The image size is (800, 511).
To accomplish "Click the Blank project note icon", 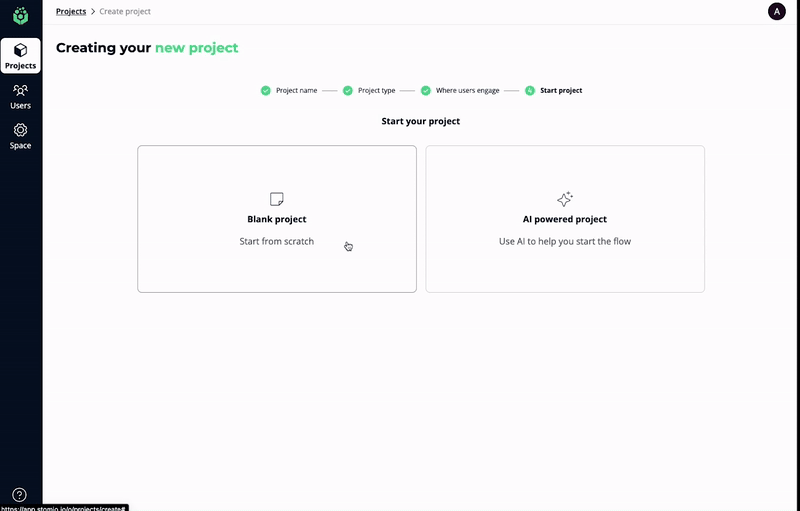I will [x=277, y=199].
